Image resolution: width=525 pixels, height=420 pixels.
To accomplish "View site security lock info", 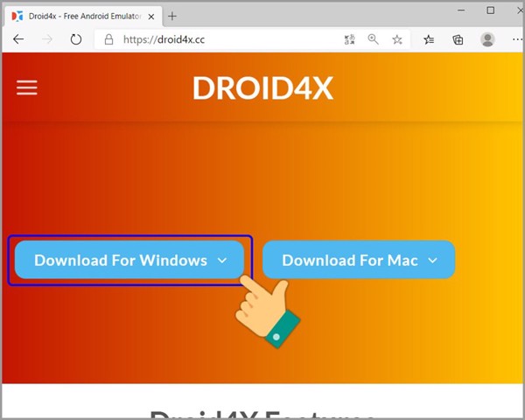I will pos(108,39).
